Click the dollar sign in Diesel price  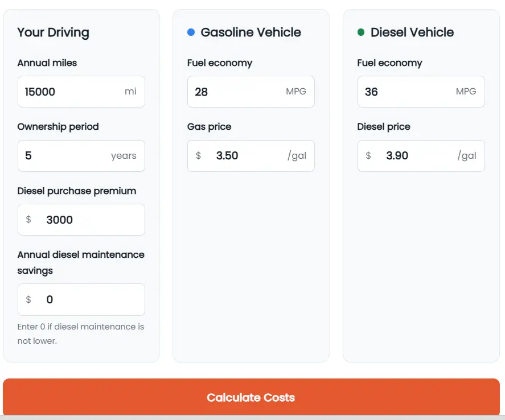pos(368,156)
